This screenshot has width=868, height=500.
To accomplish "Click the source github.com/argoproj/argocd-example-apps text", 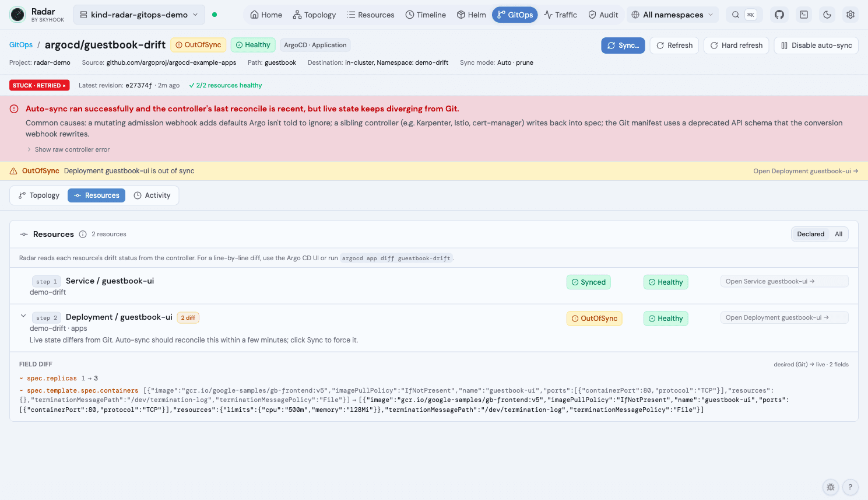I will 171,62.
